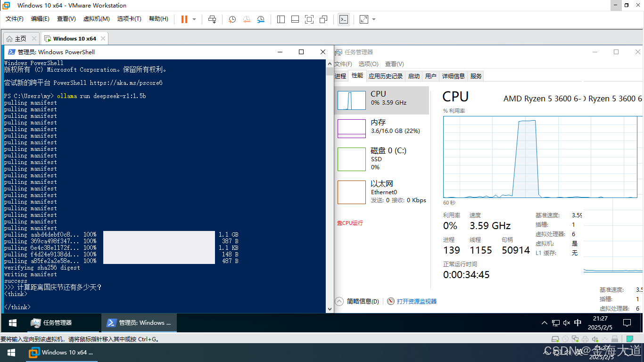Click the muted volume icon in guest tray
This screenshot has height=362, width=644.
(566, 323)
